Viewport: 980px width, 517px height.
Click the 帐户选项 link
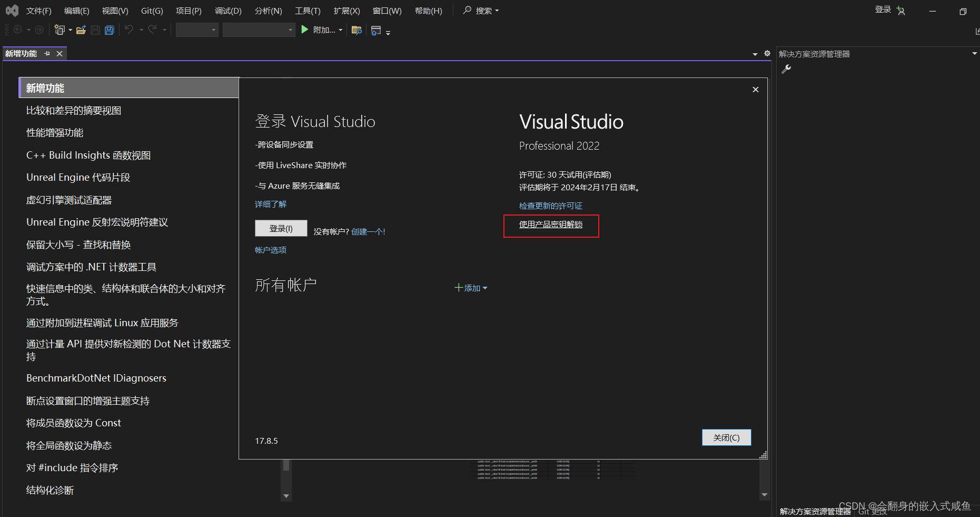click(x=271, y=250)
